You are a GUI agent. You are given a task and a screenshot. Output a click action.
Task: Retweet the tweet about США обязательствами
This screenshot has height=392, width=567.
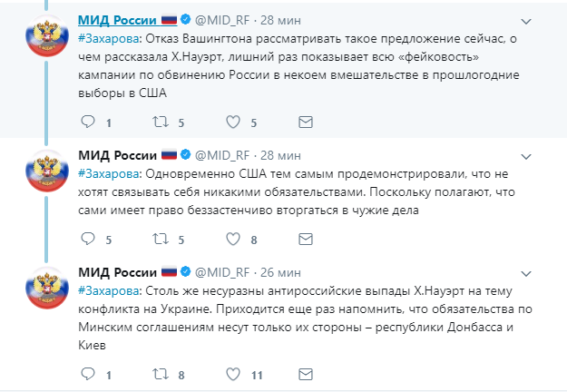click(160, 240)
